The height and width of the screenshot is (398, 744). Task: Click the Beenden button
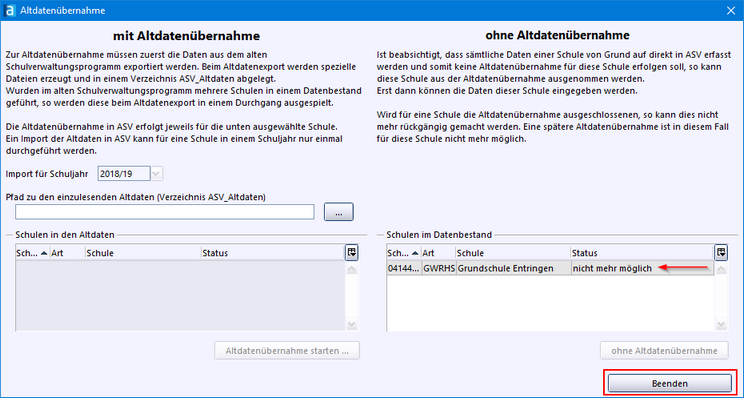[x=670, y=383]
